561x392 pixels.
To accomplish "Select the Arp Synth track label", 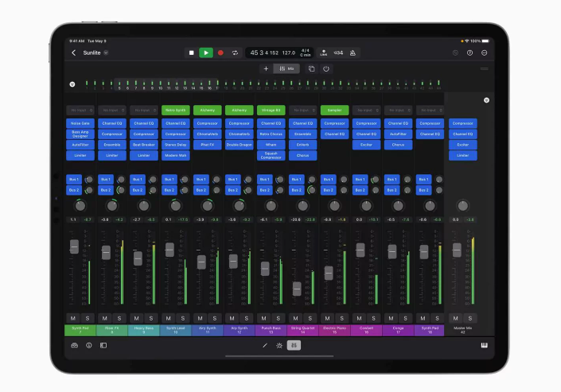I will coord(240,330).
